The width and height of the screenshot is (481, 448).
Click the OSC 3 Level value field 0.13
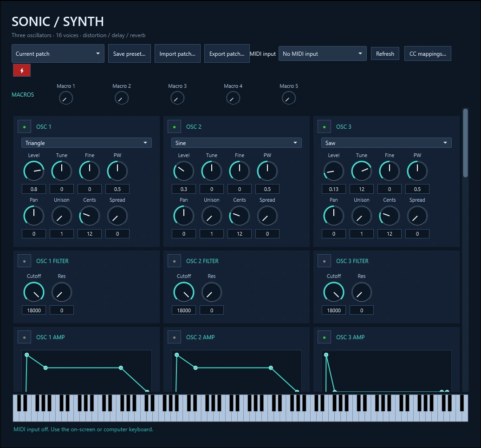tap(334, 189)
